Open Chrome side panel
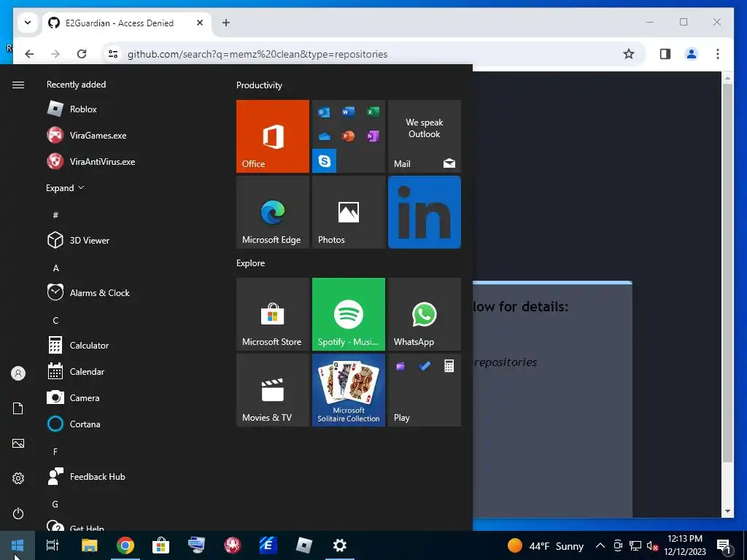747x560 pixels. click(x=665, y=54)
